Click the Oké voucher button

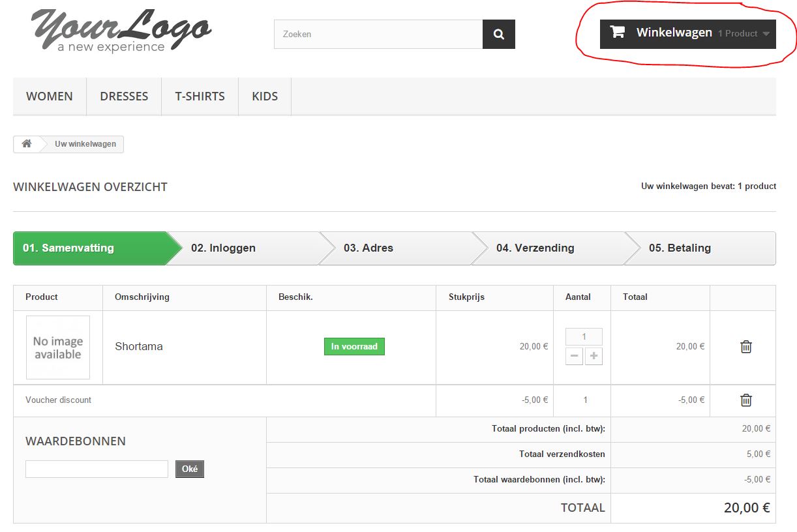pyautogui.click(x=190, y=469)
